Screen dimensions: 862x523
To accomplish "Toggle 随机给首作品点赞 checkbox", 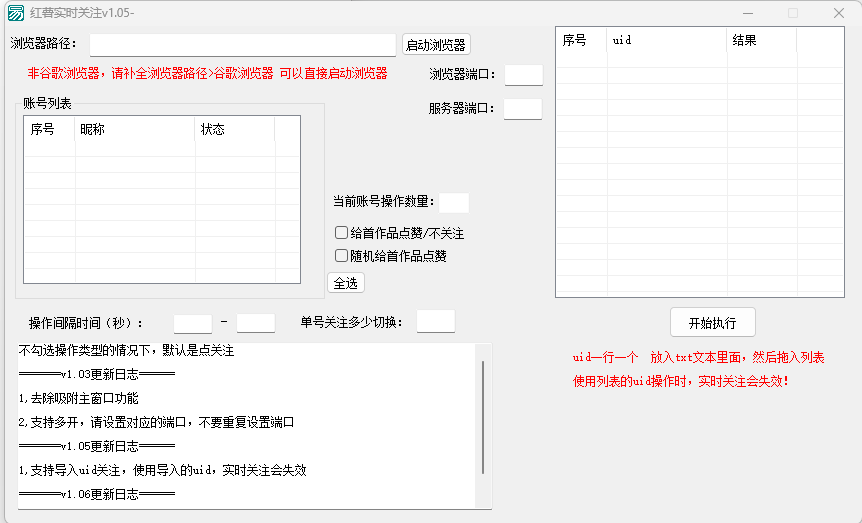I will pos(342,256).
